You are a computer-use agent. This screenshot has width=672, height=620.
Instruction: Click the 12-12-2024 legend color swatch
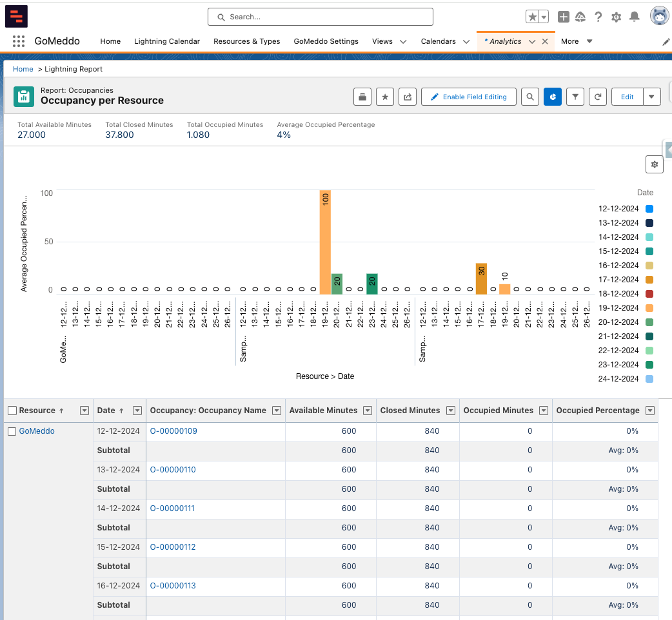[649, 209]
